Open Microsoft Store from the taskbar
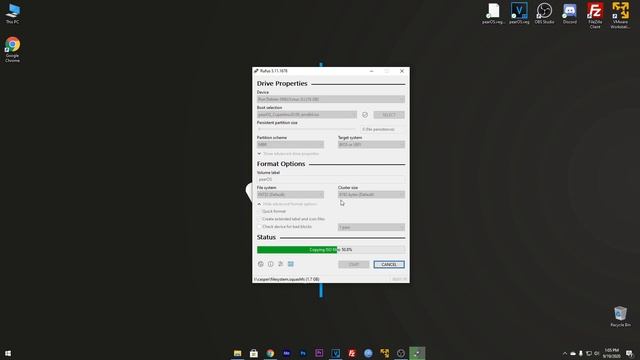This screenshot has height=360, width=640. 254,353
